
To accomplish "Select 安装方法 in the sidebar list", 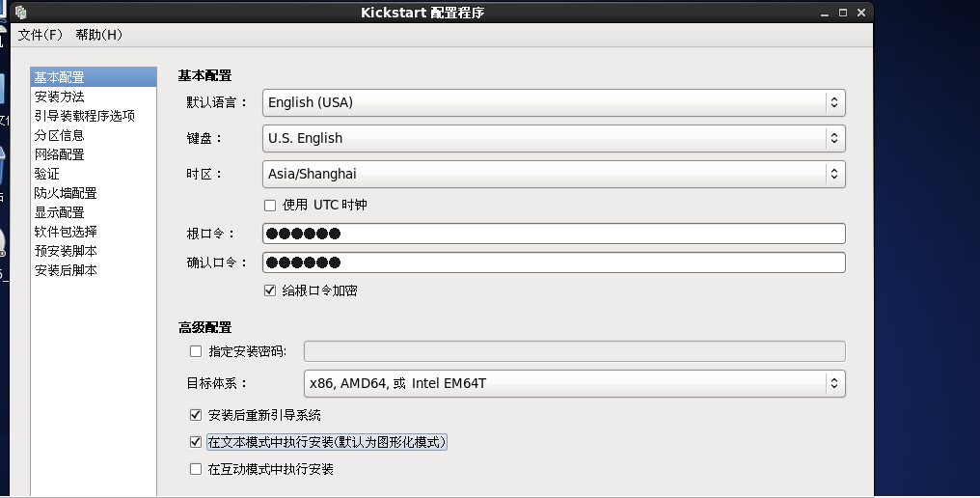I will click(59, 97).
